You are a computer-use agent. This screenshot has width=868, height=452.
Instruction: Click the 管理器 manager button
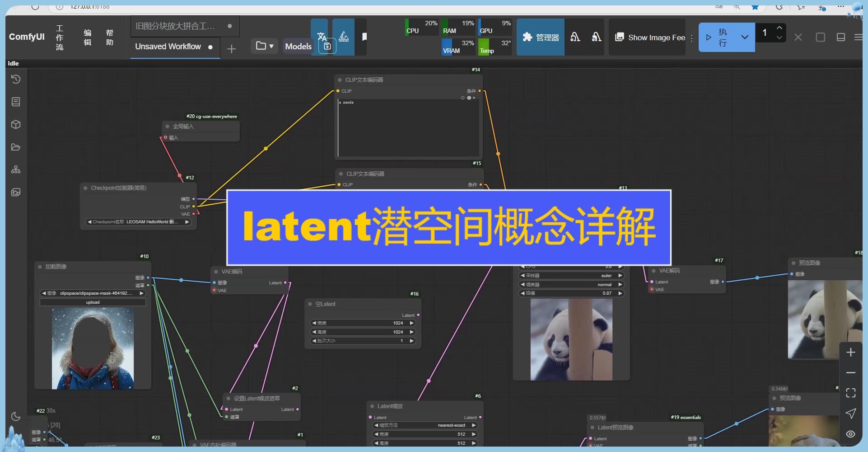(x=540, y=38)
